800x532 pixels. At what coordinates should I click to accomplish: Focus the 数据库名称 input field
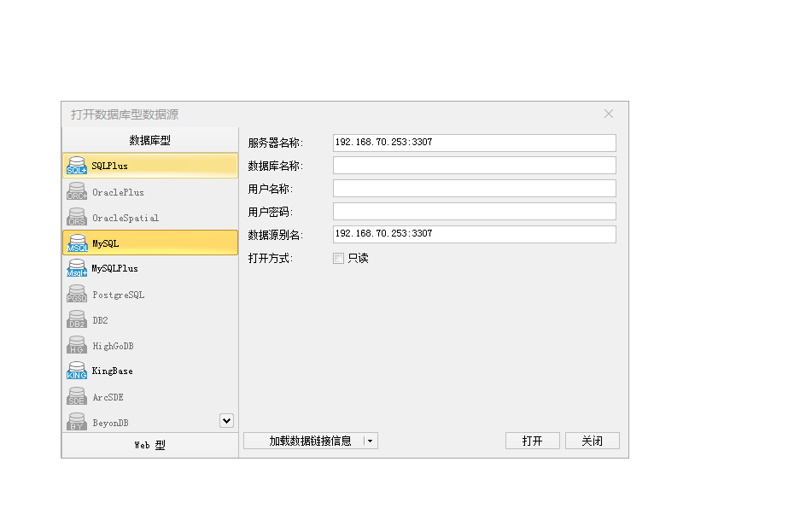pos(475,166)
